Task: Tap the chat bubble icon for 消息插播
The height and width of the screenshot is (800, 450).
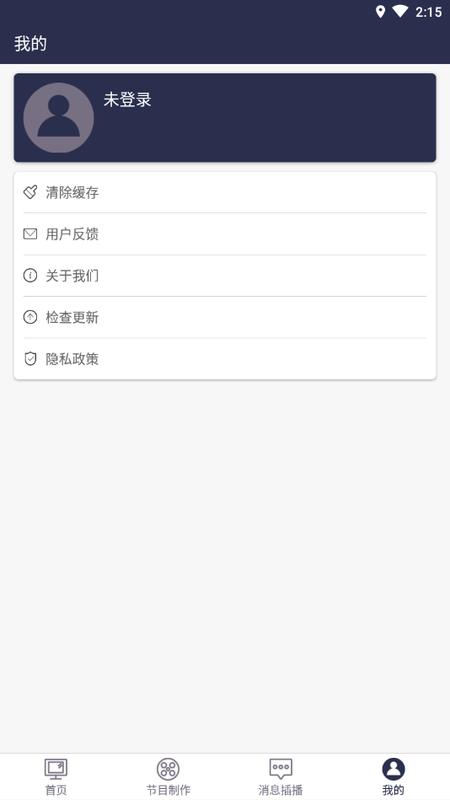Action: tap(281, 769)
